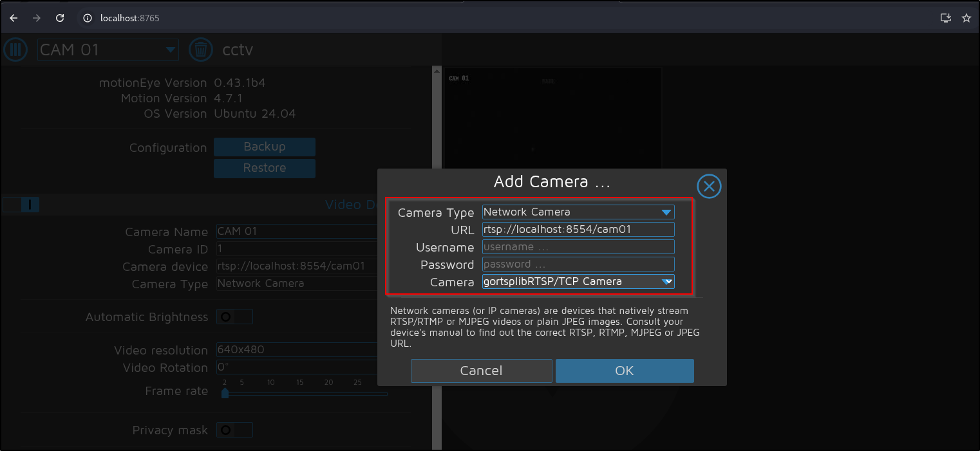Close the Add Camera dialog with X icon

[709, 187]
